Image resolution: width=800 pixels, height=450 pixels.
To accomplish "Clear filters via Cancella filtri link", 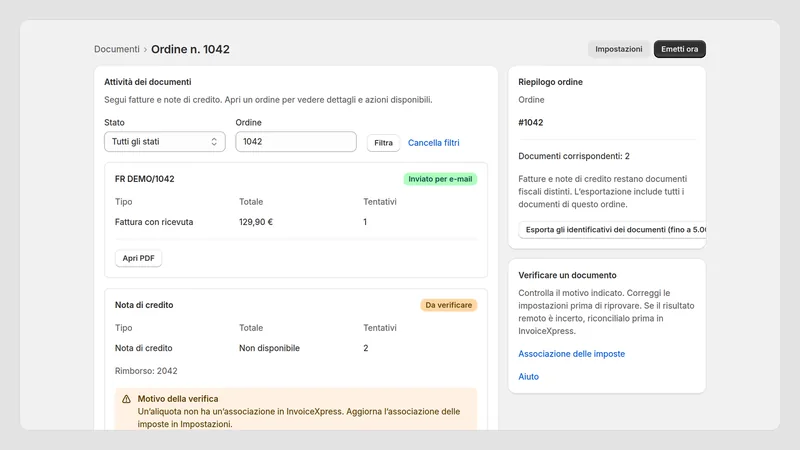I will (x=433, y=143).
